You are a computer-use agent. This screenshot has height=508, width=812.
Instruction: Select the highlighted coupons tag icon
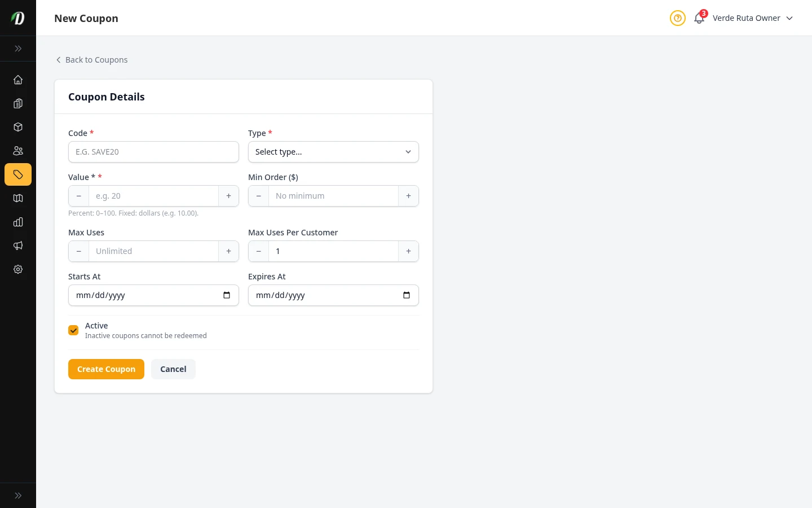point(18,174)
